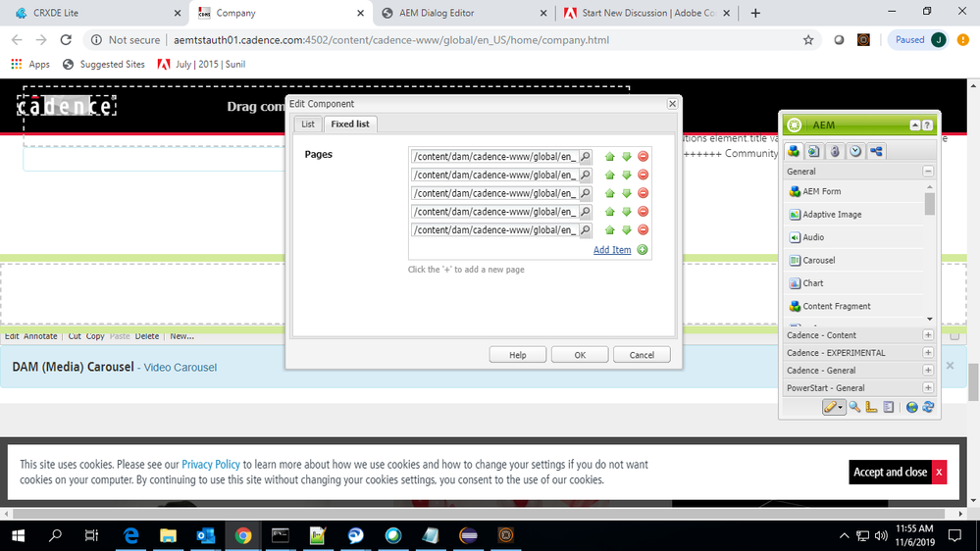Open Chrome from the Windows taskbar
Viewport: 980px width, 551px height.
242,535
